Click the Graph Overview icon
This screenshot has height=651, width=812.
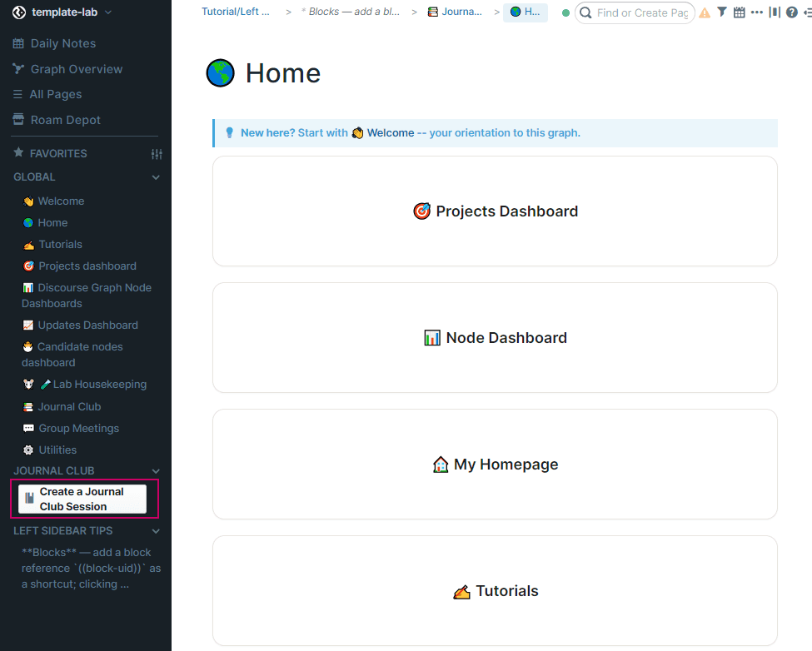18,69
